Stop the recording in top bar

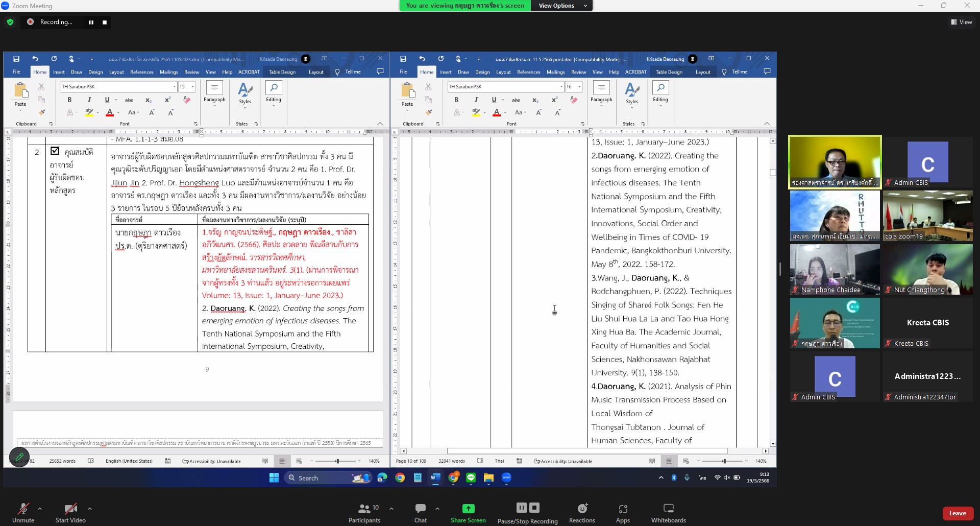pyautogui.click(x=105, y=22)
